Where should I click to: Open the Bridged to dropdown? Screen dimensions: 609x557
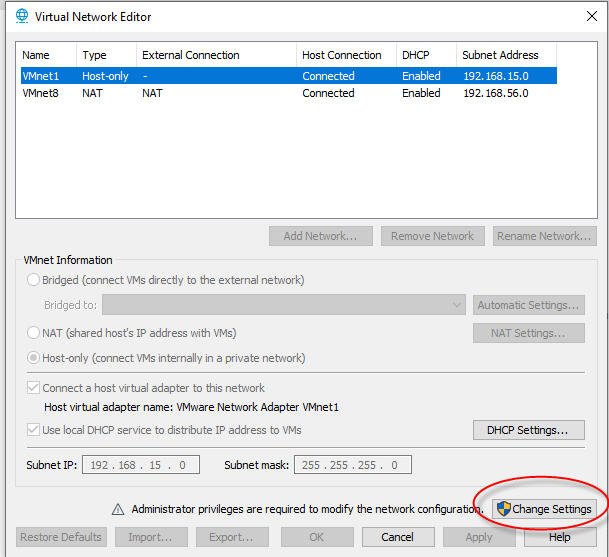pyautogui.click(x=284, y=305)
